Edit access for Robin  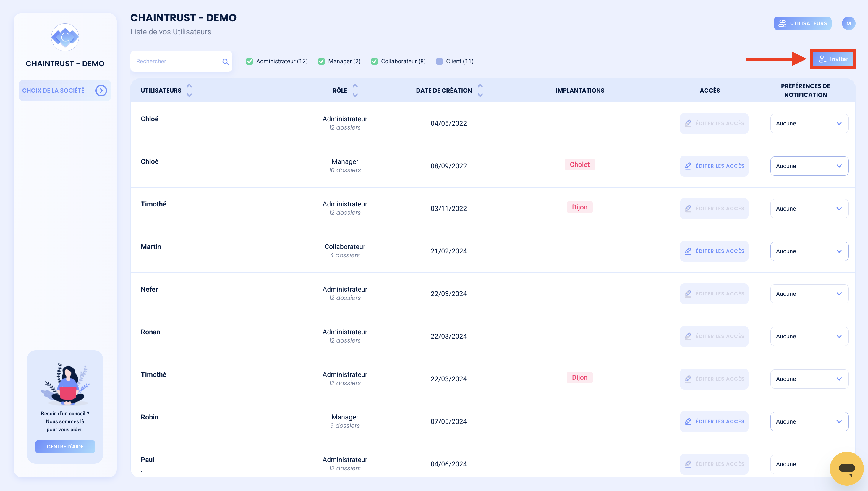[x=714, y=421]
